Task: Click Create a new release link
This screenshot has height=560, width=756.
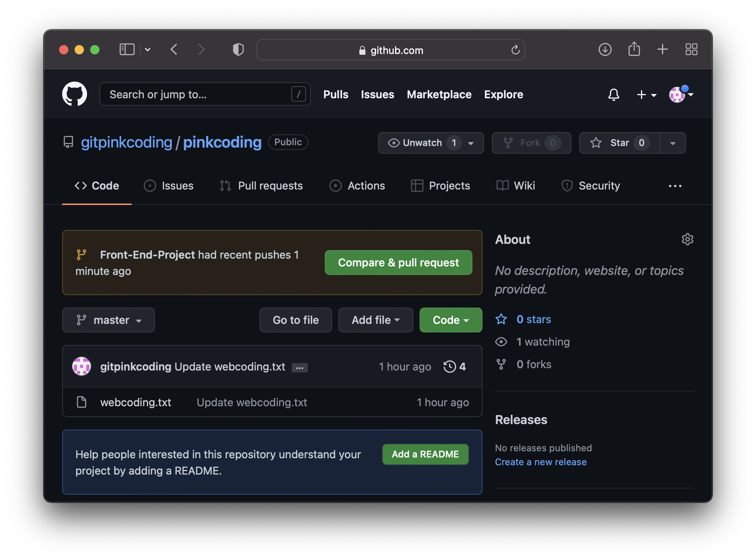Action: point(540,462)
